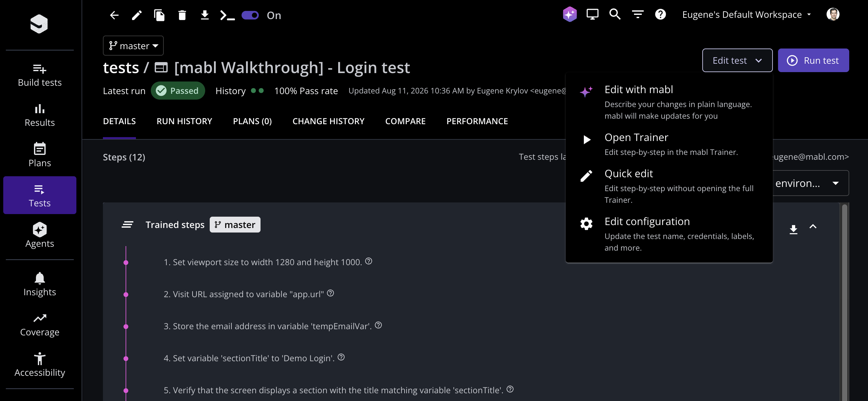The height and width of the screenshot is (401, 868).
Task: Click the History run dots
Action: [x=257, y=91]
